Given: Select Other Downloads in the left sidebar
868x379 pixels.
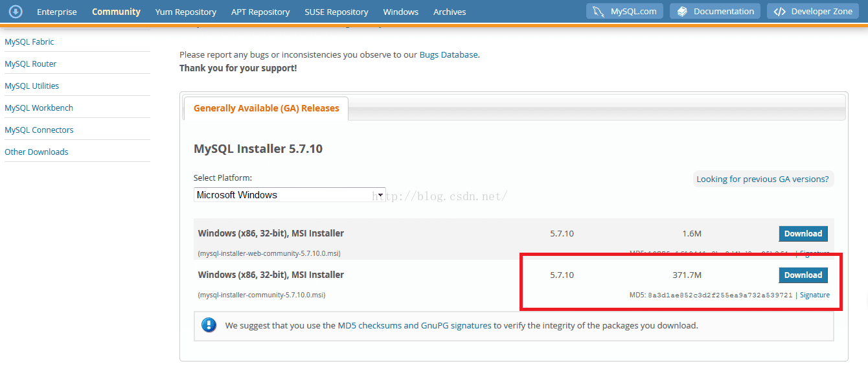Looking at the screenshot, I should tap(36, 152).
